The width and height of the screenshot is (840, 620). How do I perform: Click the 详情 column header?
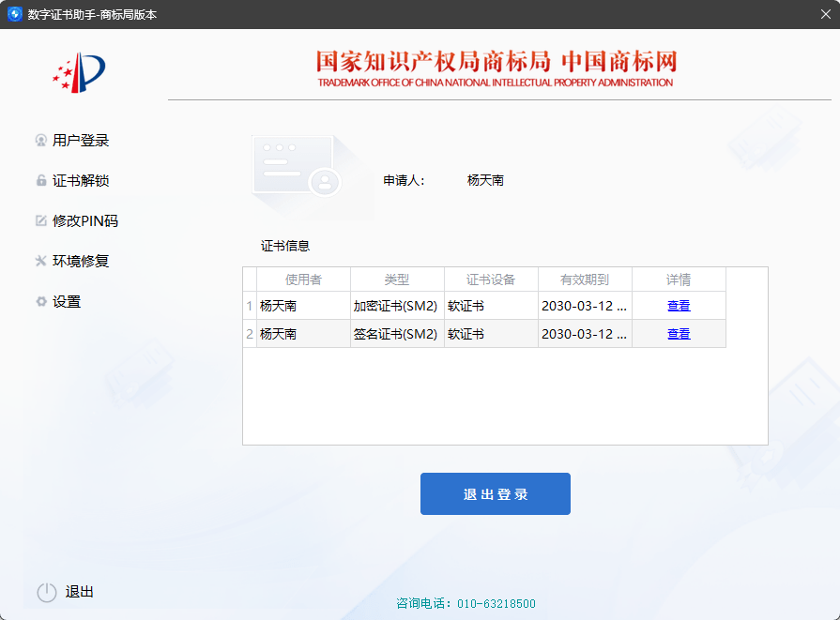tap(679, 280)
